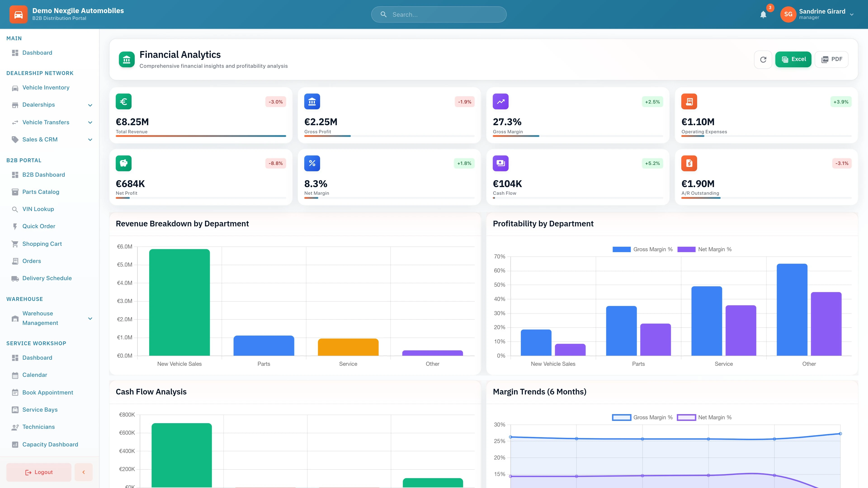Click the search magnifier icon
Screen dimensions: 868x488
coord(383,14)
